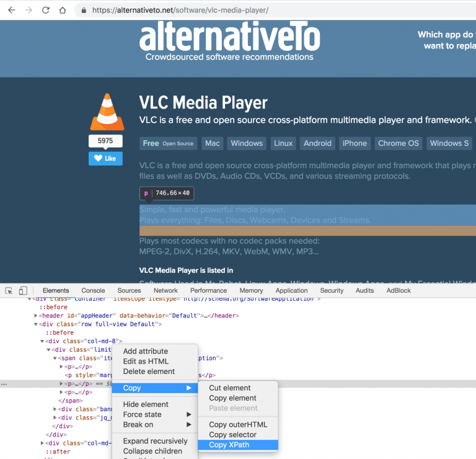Click the padlock site security icon
This screenshot has height=459, width=476.
point(84,11)
